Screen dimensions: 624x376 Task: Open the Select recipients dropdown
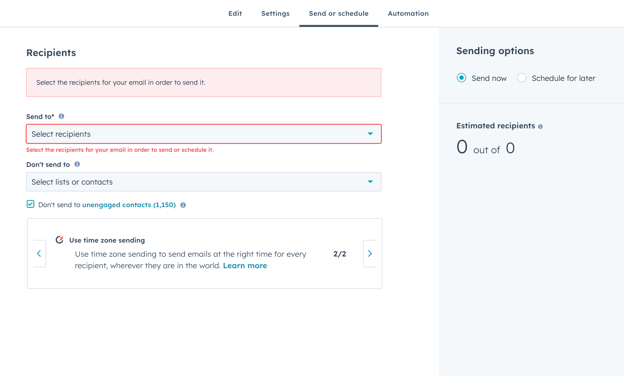(204, 134)
